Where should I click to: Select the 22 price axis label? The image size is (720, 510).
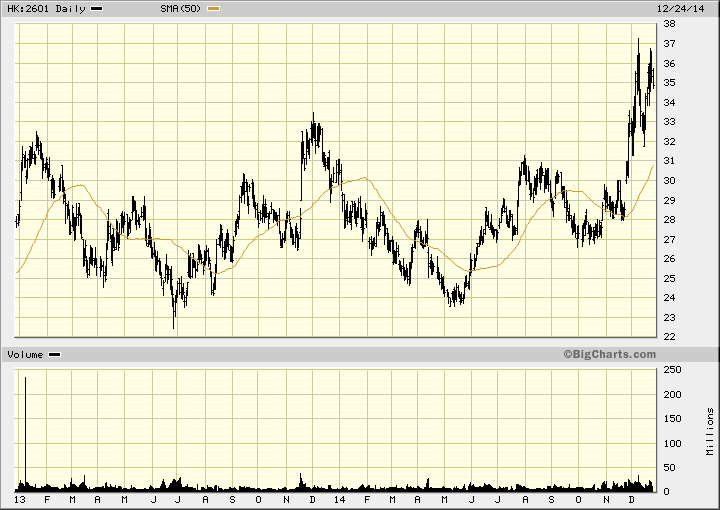[666, 336]
